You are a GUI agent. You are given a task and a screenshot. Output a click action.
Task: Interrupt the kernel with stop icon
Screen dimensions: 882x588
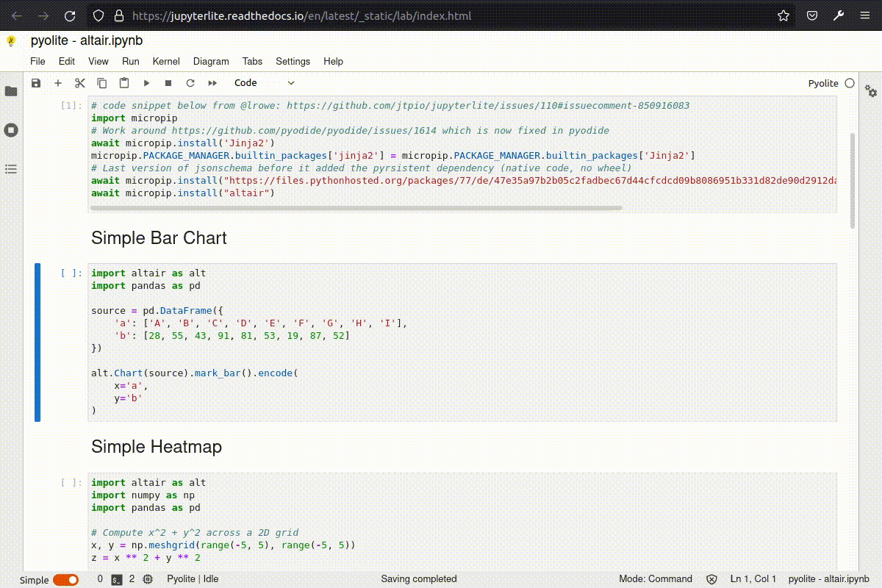[168, 83]
